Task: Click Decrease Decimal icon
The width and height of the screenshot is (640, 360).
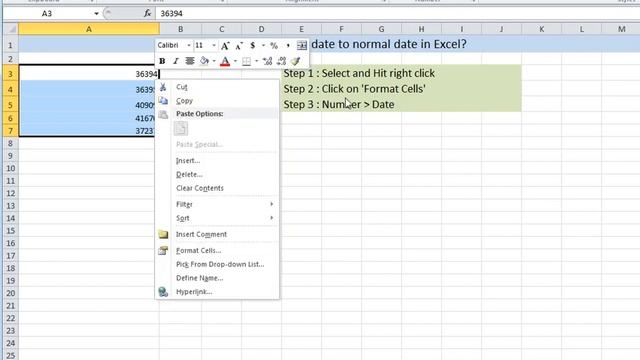Action: [x=281, y=61]
